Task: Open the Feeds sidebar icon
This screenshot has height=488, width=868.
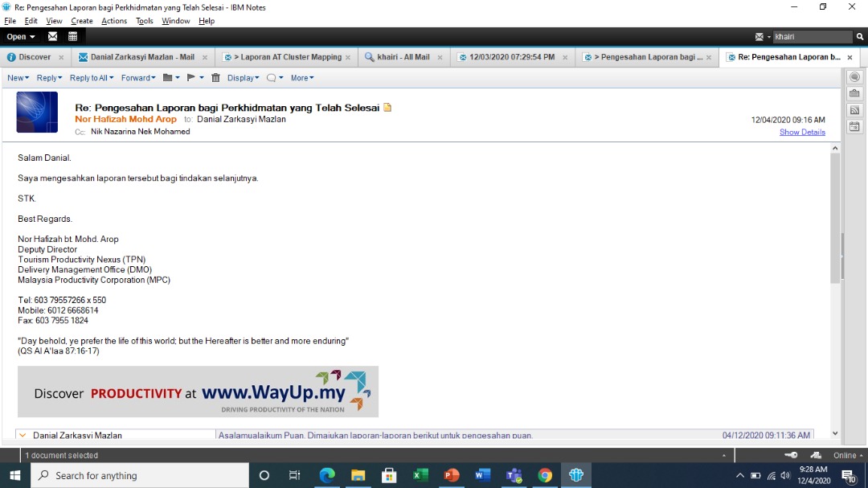Action: point(854,110)
